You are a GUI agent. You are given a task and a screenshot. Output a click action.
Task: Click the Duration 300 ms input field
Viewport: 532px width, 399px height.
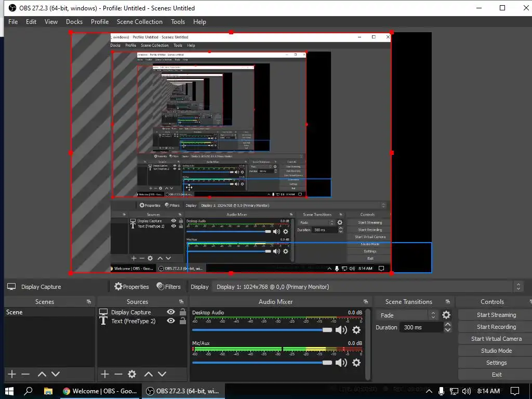(x=421, y=327)
